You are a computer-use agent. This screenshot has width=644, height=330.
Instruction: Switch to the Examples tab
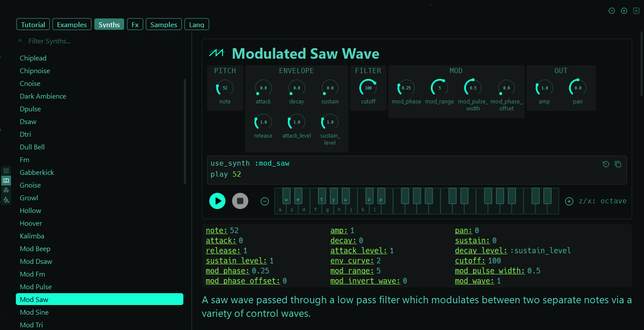72,25
